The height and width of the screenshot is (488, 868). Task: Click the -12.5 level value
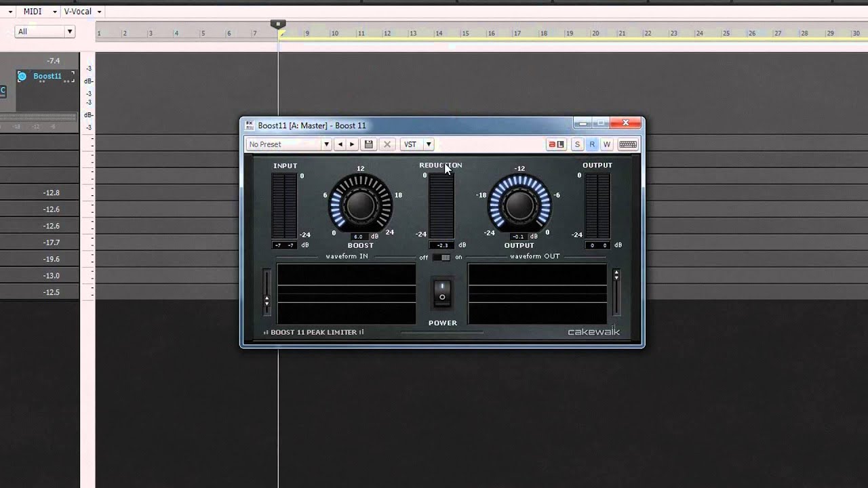pos(52,292)
